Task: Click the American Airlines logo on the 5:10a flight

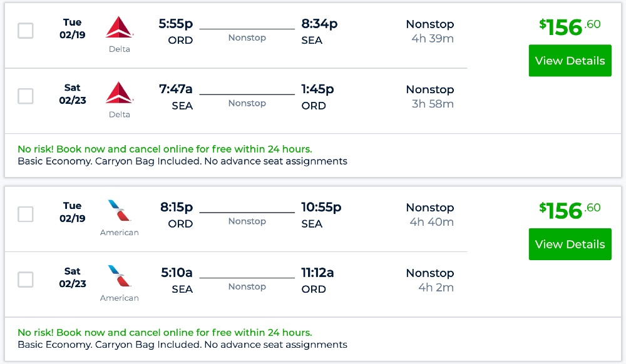Action: 119,276
